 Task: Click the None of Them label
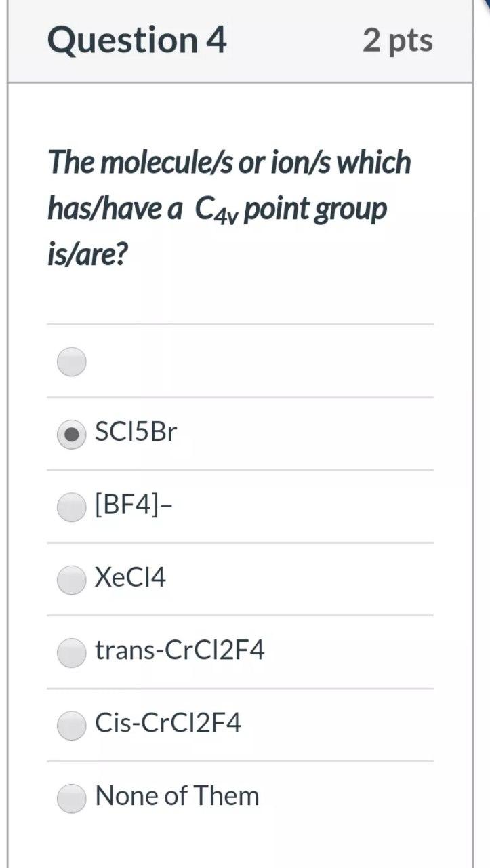178,795
